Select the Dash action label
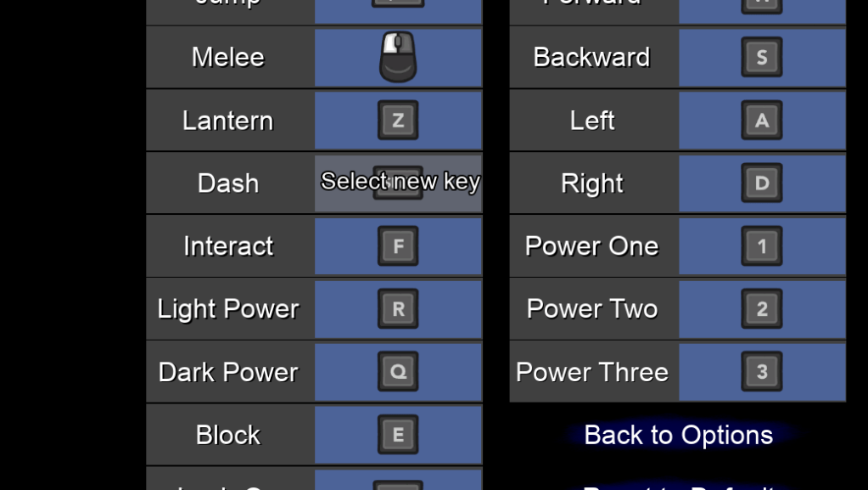The width and height of the screenshot is (868, 490). tap(228, 183)
